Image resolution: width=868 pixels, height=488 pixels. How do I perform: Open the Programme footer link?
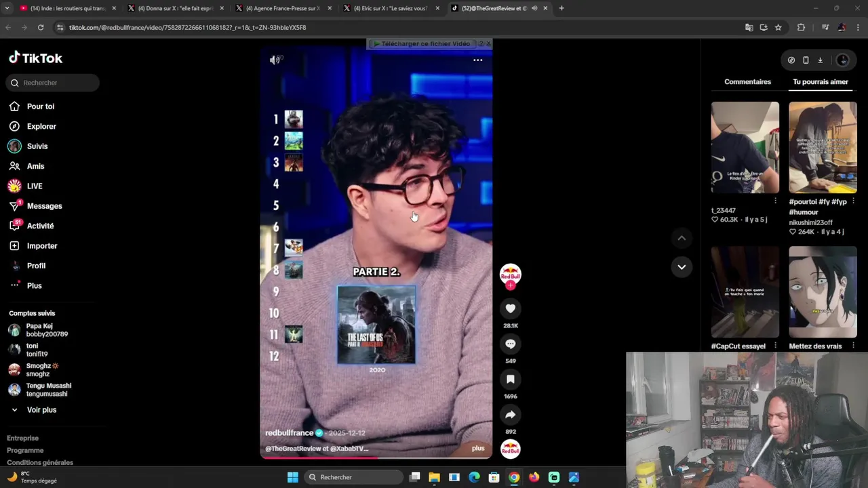[x=25, y=451]
